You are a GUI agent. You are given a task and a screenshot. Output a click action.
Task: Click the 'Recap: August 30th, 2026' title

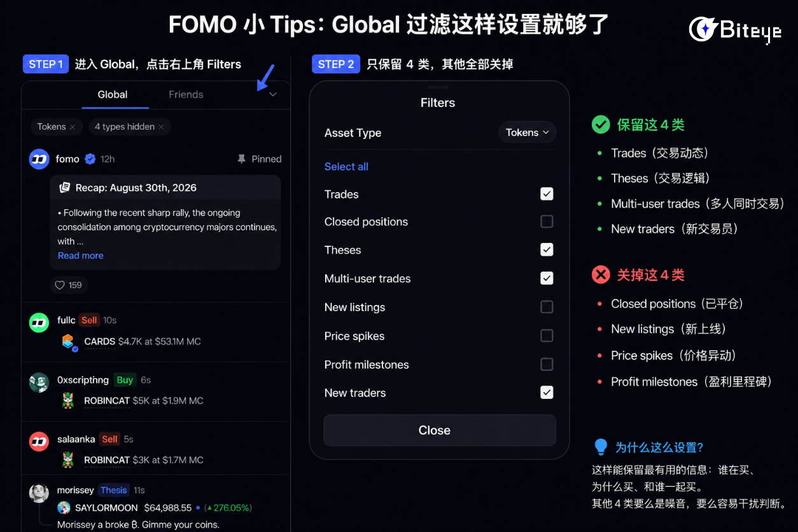click(x=136, y=188)
